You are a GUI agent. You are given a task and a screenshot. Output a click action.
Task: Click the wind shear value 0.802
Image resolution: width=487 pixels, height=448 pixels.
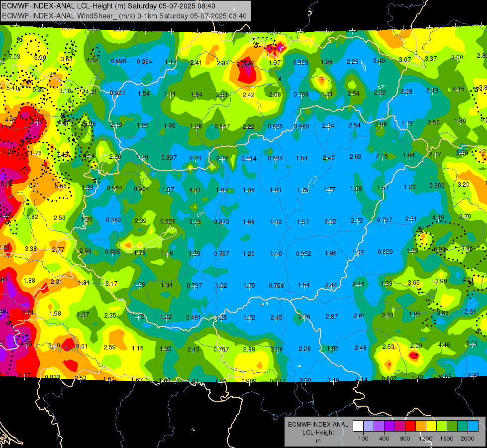389,378
